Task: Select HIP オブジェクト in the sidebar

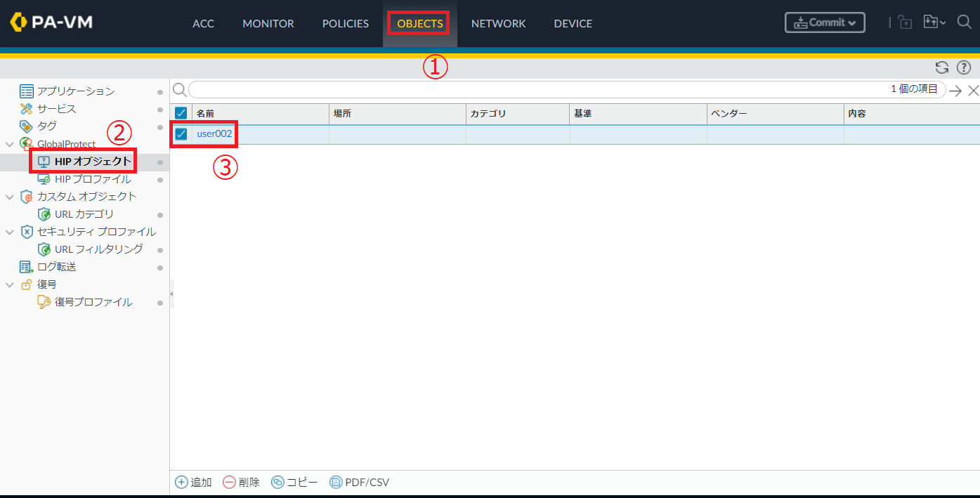Action: tap(93, 162)
